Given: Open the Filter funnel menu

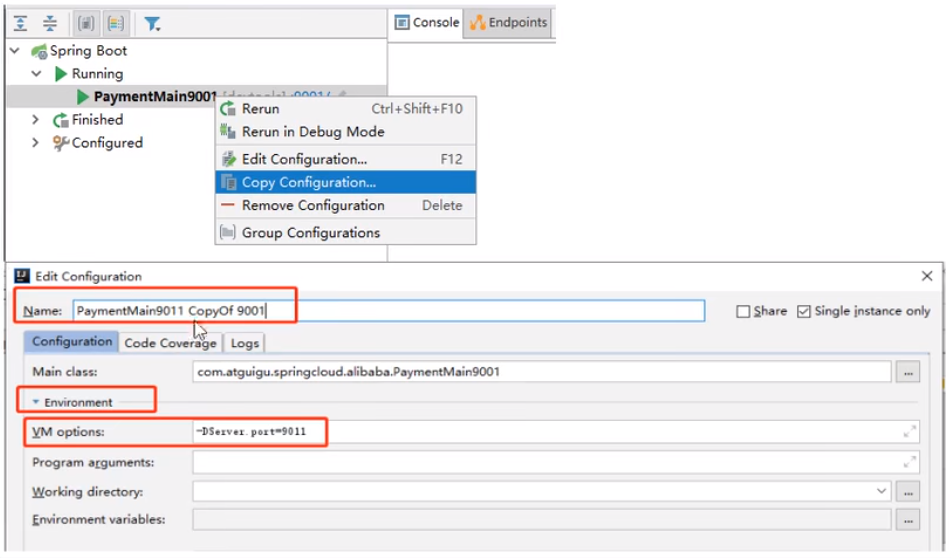Looking at the screenshot, I should (x=151, y=23).
